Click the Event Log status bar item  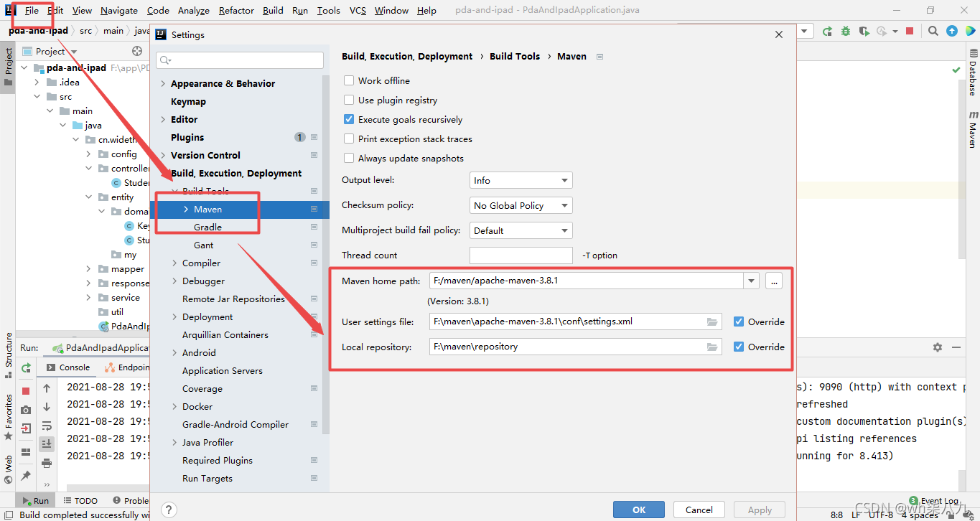click(933, 501)
